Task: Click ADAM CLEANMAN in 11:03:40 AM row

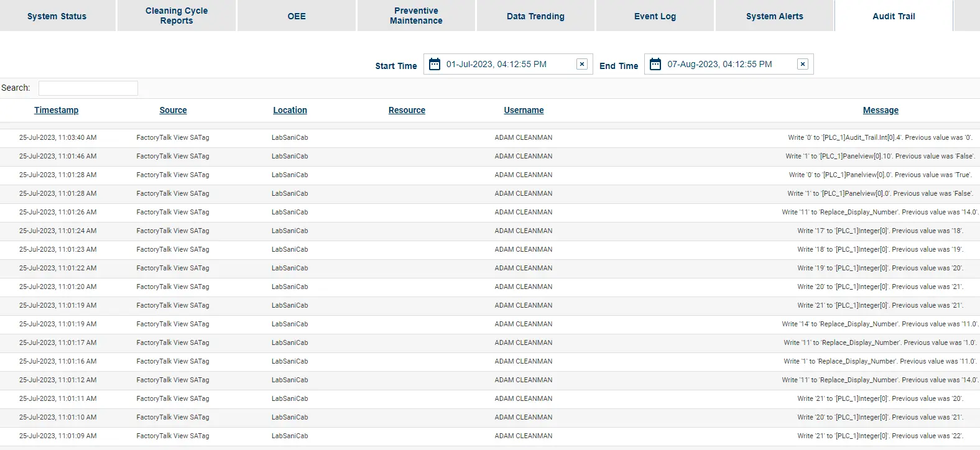Action: (x=524, y=137)
